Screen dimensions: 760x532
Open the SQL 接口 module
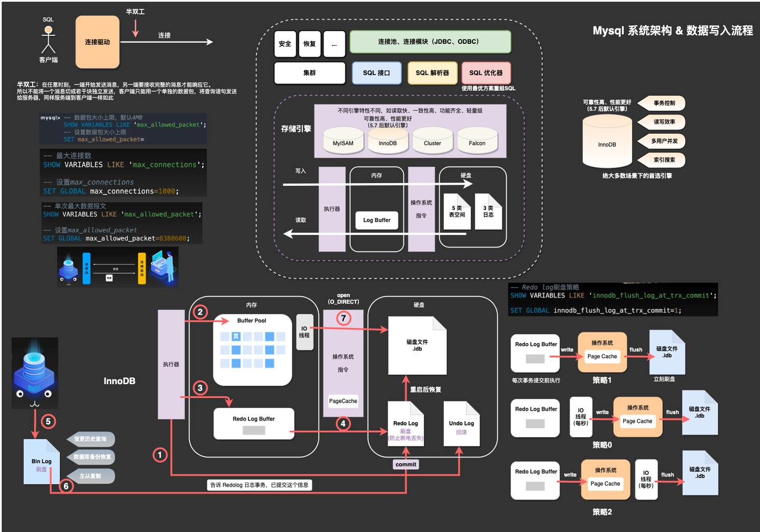click(x=376, y=73)
